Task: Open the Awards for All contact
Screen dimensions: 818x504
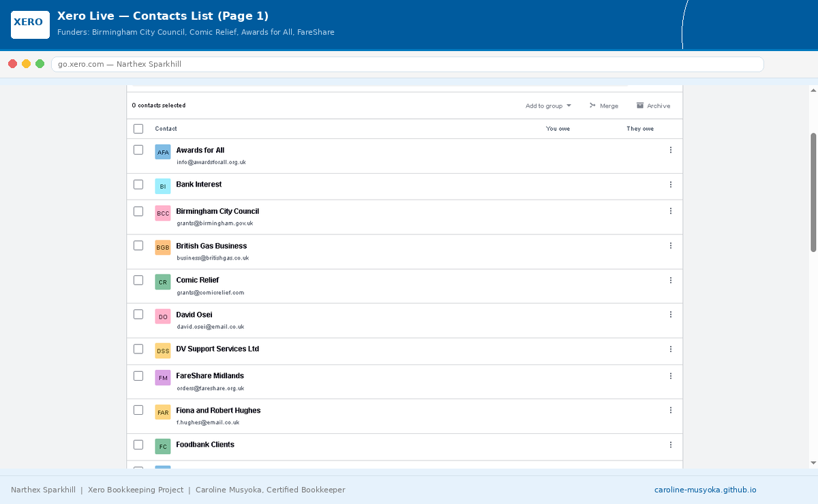Action: pyautogui.click(x=200, y=151)
